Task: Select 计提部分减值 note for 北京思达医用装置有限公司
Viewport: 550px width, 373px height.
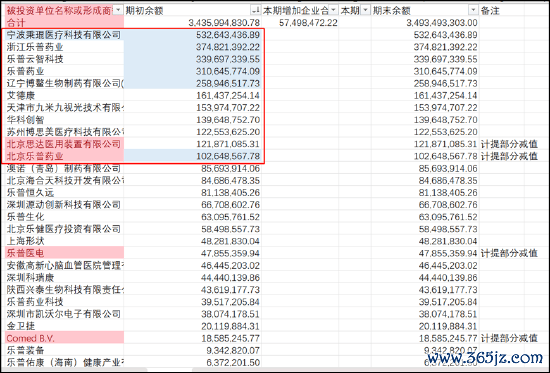Action: tap(509, 144)
